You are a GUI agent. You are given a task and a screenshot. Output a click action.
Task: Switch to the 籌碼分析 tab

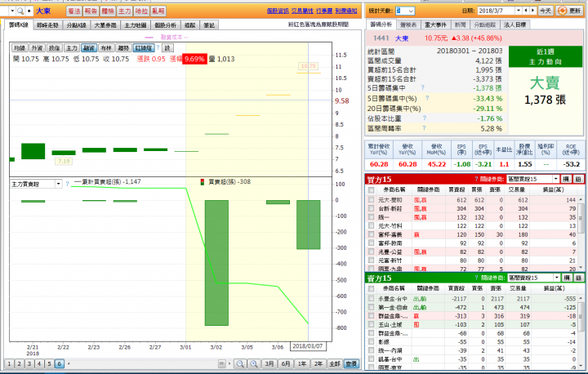381,24
